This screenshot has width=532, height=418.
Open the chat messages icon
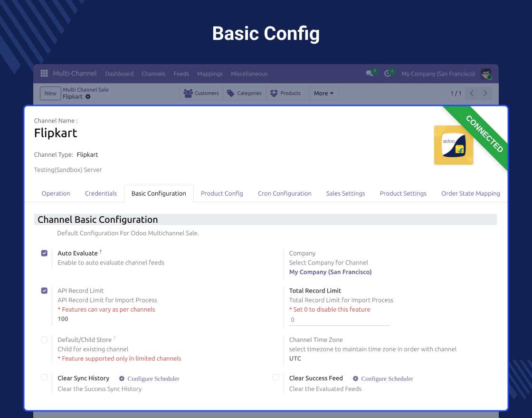(370, 73)
